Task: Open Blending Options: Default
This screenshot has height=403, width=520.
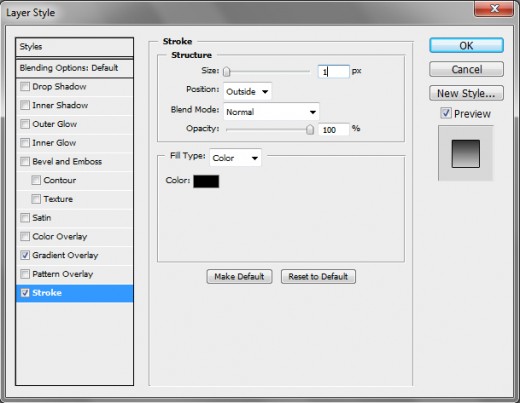Action: 74,68
